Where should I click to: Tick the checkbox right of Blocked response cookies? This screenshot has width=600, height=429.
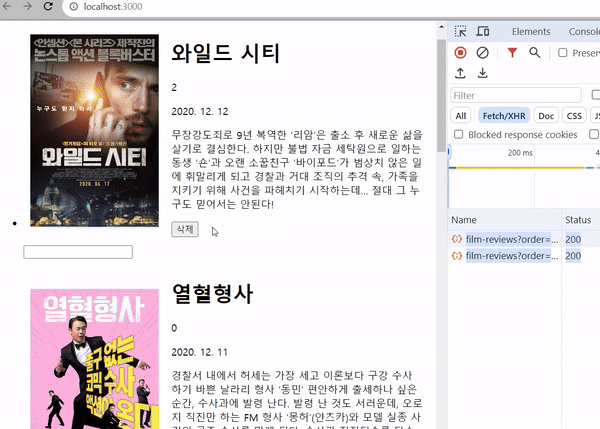pyautogui.click(x=594, y=134)
